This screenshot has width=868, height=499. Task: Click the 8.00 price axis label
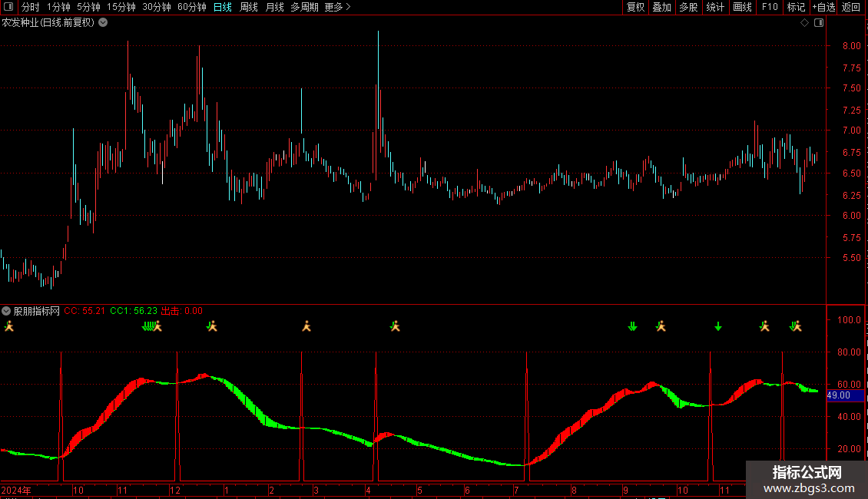[851, 46]
